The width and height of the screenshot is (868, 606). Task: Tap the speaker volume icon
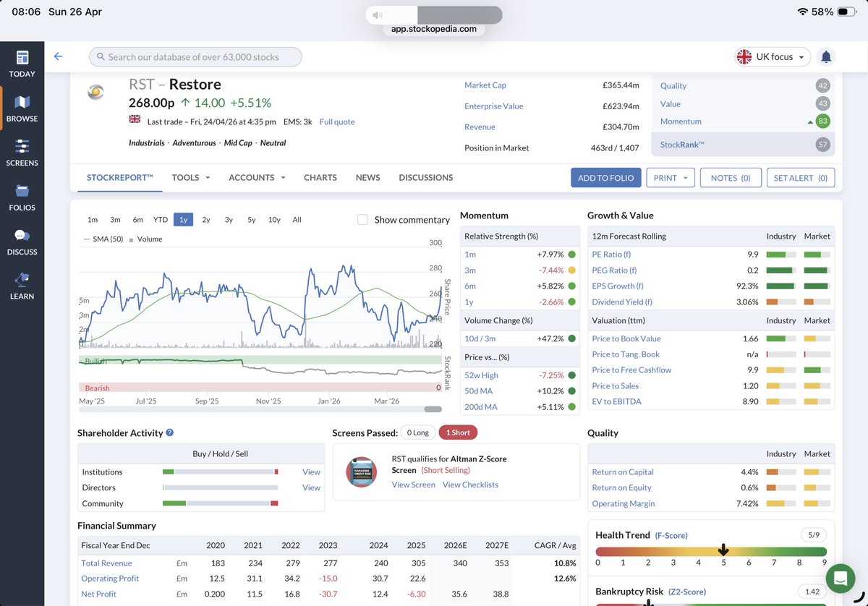coord(378,15)
